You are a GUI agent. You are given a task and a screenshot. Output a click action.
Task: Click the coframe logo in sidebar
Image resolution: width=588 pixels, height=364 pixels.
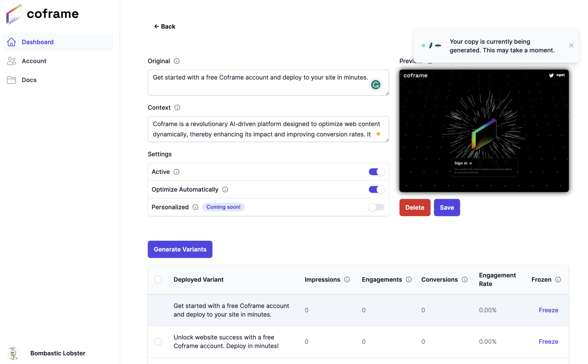pos(42,14)
